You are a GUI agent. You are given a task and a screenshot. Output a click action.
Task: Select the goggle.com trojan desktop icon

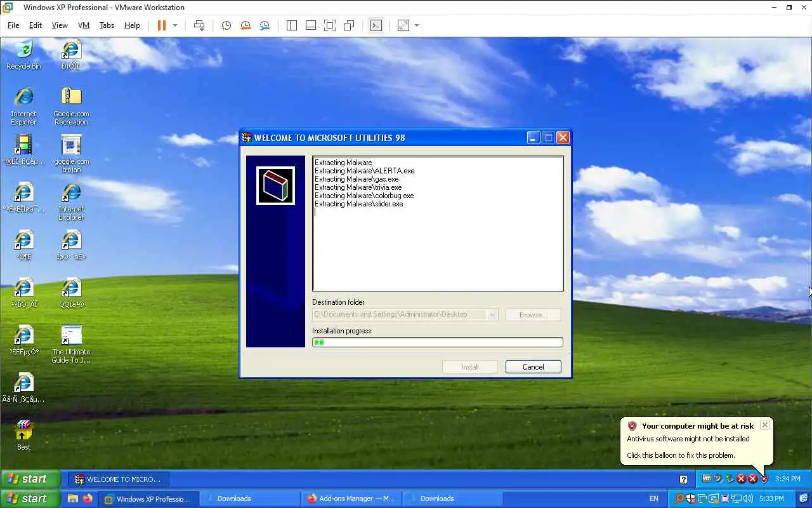(71, 154)
